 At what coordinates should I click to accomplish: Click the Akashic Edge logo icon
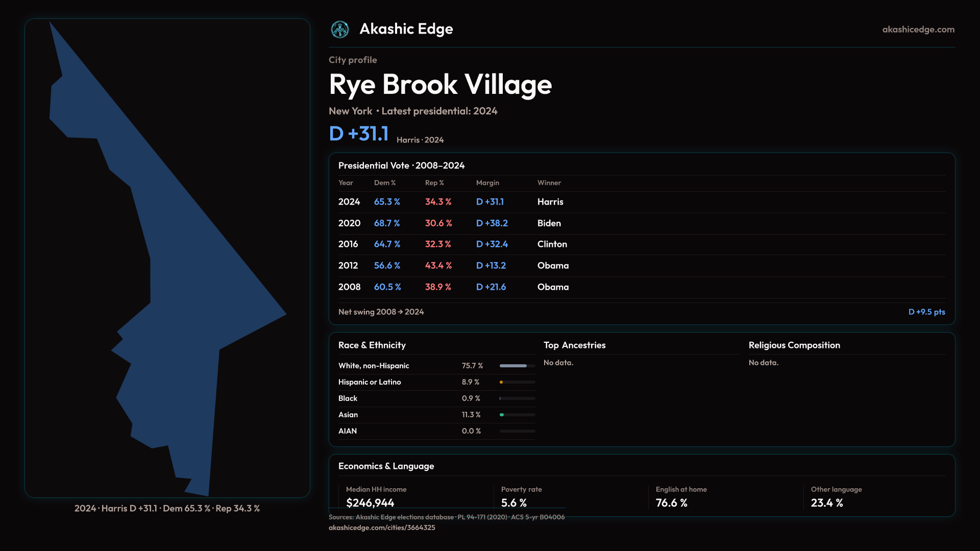click(x=339, y=30)
